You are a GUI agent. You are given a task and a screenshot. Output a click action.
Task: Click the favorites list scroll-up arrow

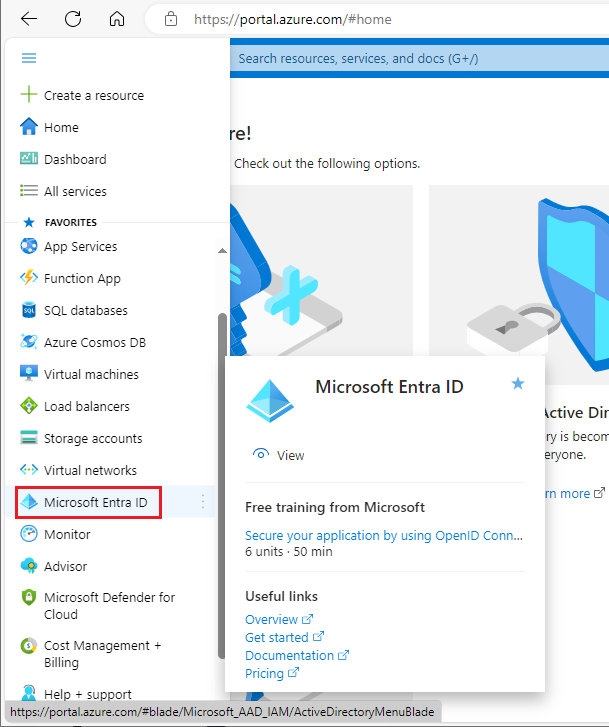222,250
